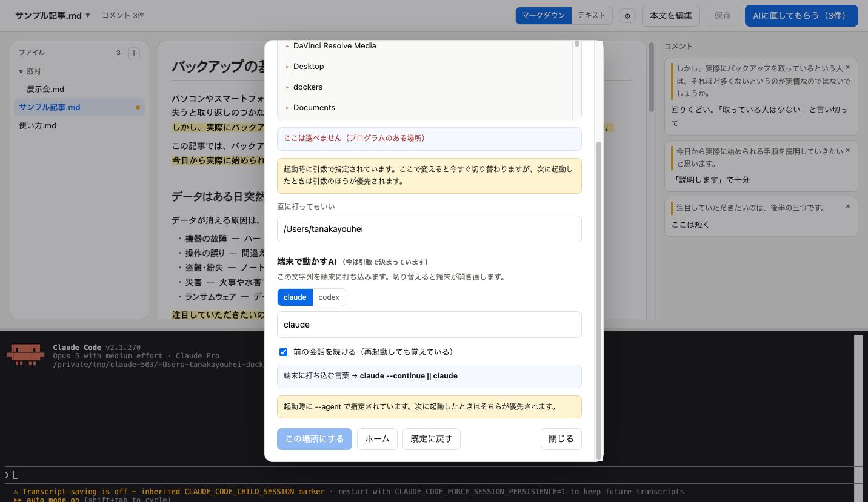Dismiss the comment with 「説明します」で十分
This screenshot has width=868, height=502.
point(848,150)
